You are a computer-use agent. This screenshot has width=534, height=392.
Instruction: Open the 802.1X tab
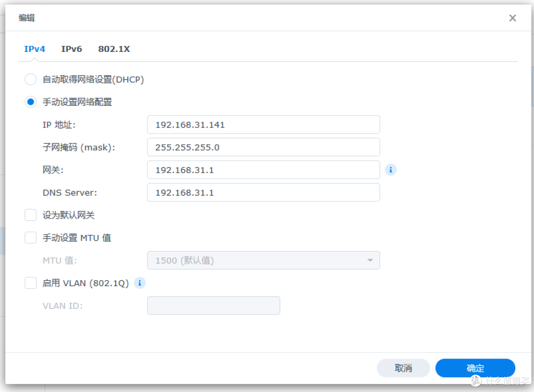click(114, 49)
